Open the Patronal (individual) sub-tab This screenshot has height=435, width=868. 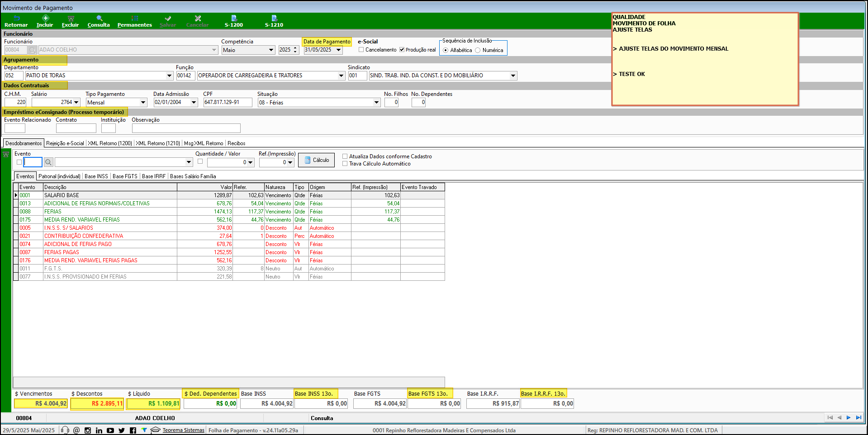59,176
